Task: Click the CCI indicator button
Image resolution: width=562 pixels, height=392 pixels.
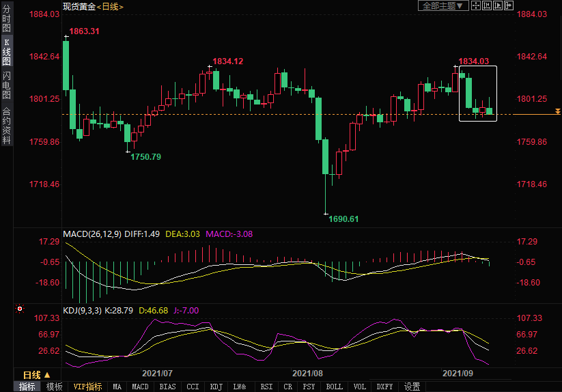Action: point(193,387)
